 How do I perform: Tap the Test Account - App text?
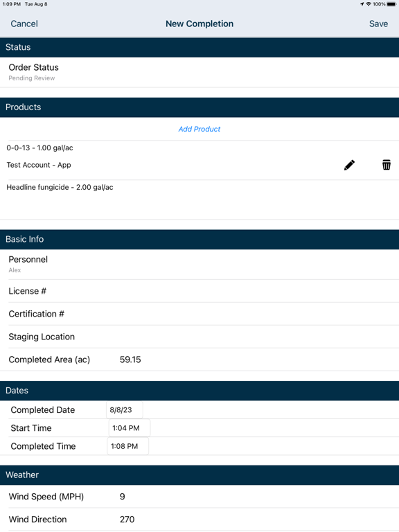coord(39,165)
